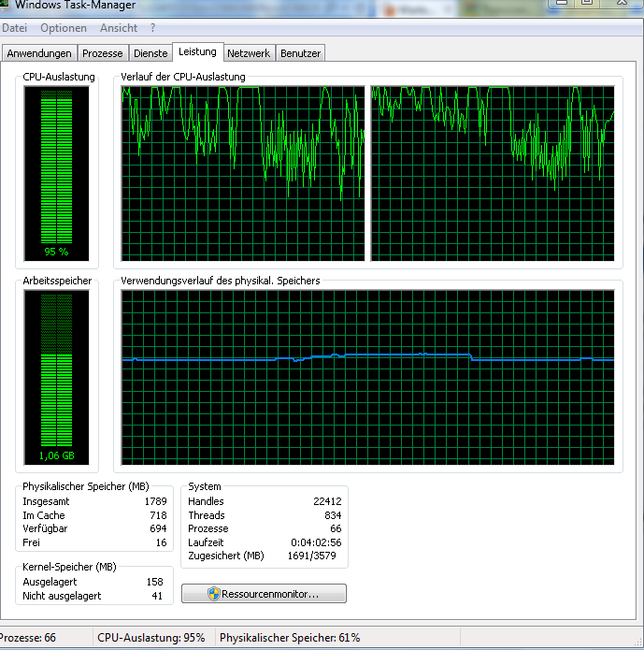
Task: Click the Laufzeit value 0:04:02:56
Action: tap(316, 542)
